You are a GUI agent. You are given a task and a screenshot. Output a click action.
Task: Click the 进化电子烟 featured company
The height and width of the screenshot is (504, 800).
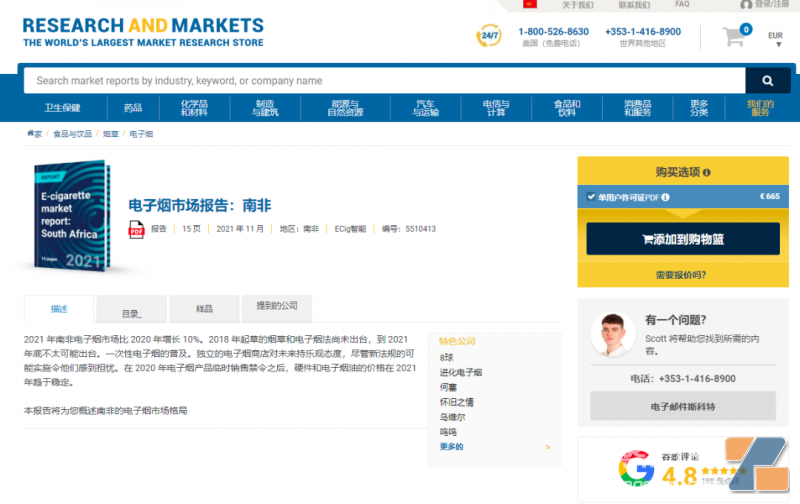(461, 372)
